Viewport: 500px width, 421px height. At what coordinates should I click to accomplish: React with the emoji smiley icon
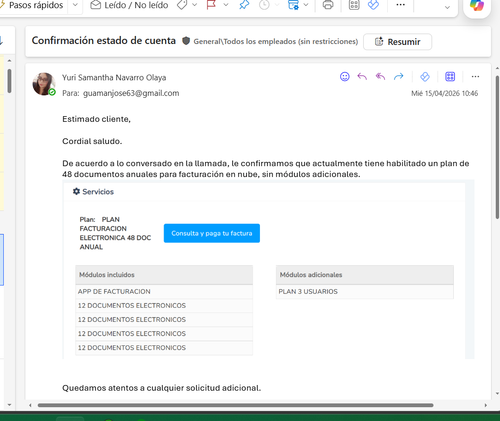(345, 77)
